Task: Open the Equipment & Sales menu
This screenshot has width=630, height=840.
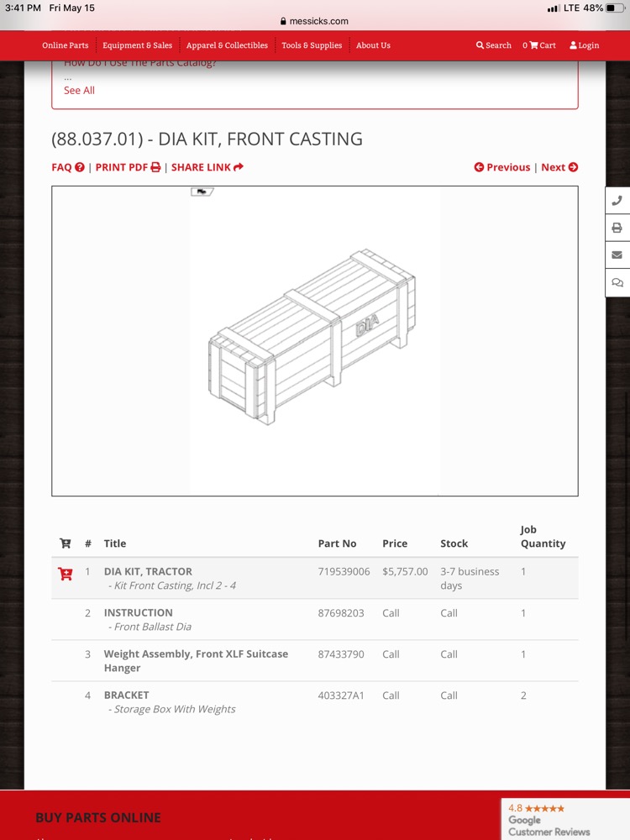Action: pos(137,45)
